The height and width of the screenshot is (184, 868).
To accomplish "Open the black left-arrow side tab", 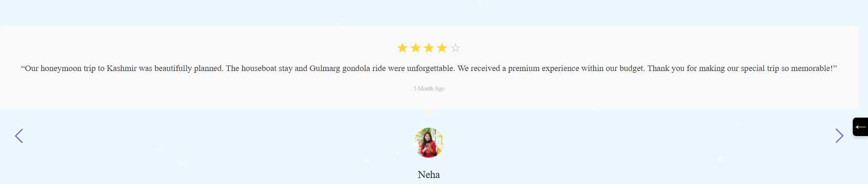I will coord(860,127).
